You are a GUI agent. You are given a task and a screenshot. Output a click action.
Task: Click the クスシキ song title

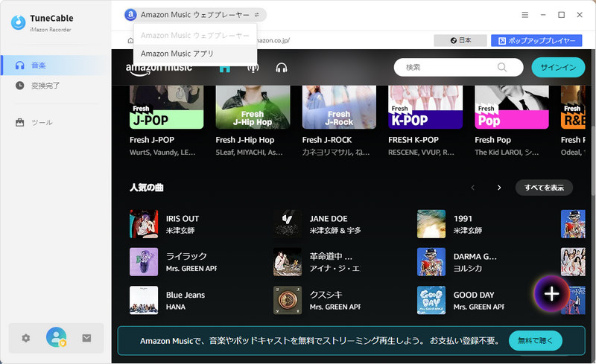click(x=326, y=295)
